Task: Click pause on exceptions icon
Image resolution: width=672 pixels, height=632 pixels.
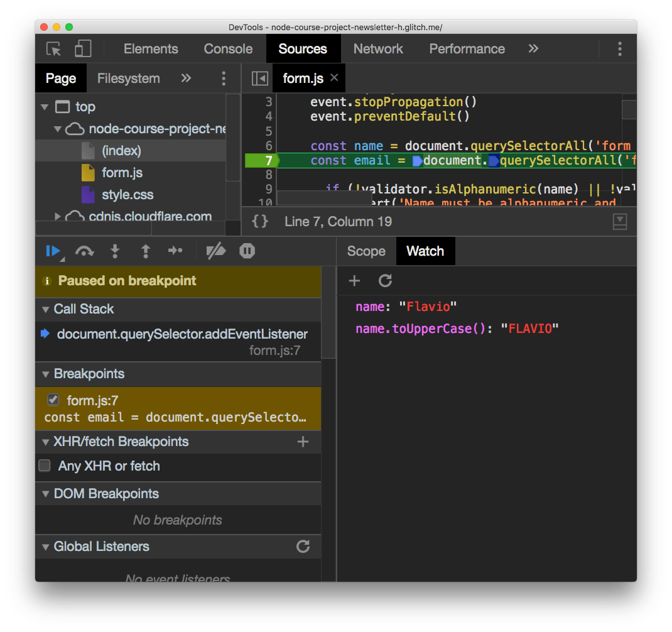Action: pos(247,251)
